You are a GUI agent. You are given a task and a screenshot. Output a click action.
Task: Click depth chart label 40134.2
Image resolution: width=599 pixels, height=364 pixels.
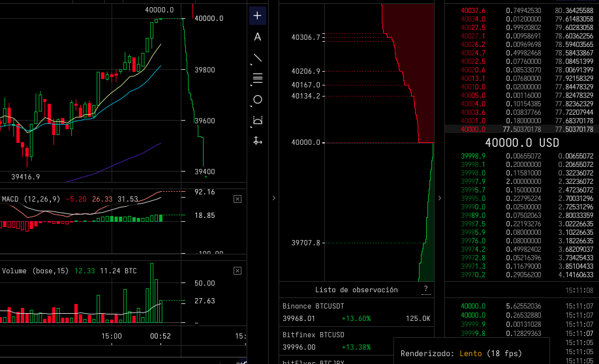[x=305, y=96]
